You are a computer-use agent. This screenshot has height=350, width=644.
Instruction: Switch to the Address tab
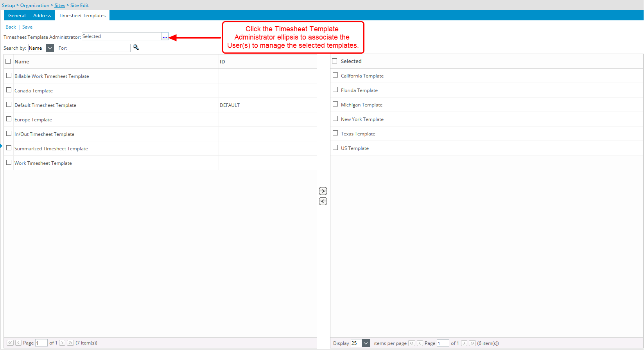click(42, 16)
